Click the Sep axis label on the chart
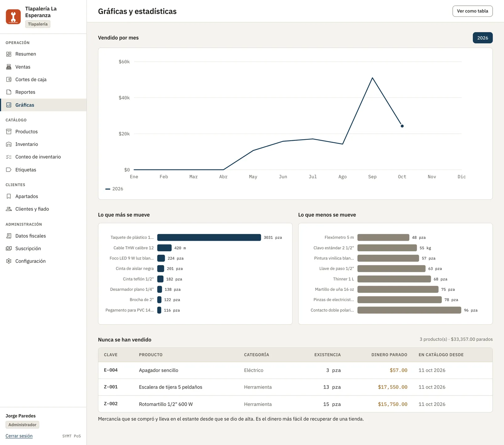Viewport: 504px width, 445px height. (372, 177)
